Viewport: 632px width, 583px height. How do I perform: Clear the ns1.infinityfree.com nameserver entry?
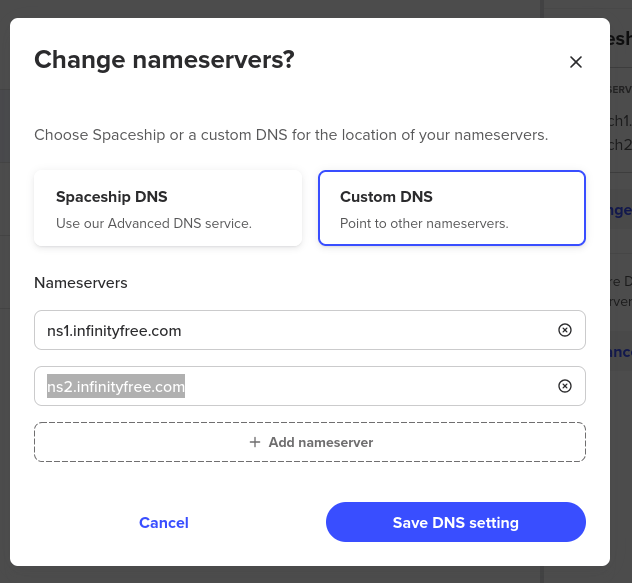point(564,330)
